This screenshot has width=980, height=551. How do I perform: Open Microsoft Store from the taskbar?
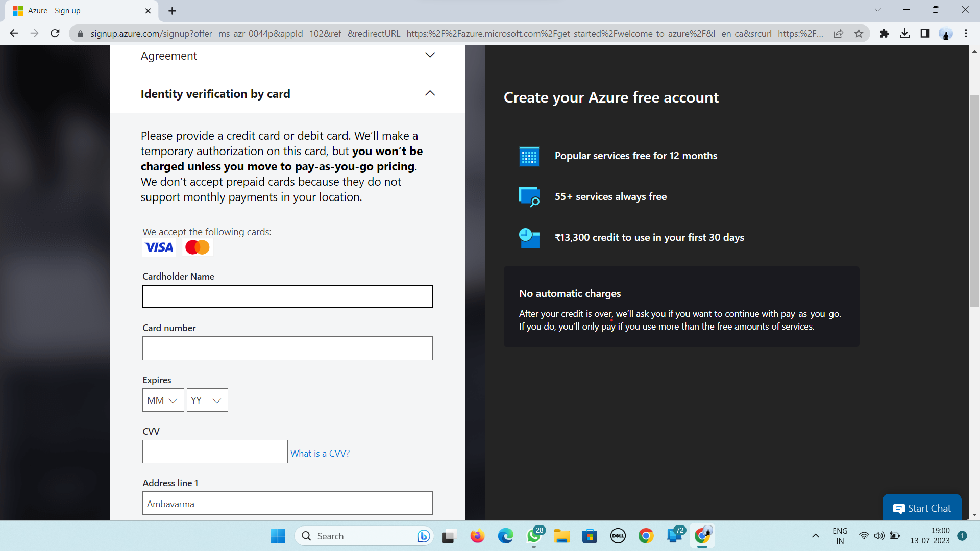tap(590, 536)
